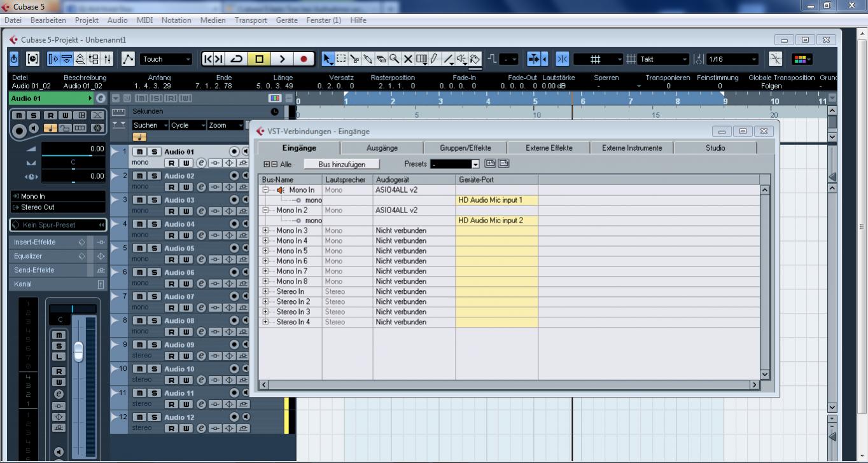Open the Takt grid type dropdown
Image resolution: width=868 pixels, height=463 pixels.
click(x=664, y=59)
